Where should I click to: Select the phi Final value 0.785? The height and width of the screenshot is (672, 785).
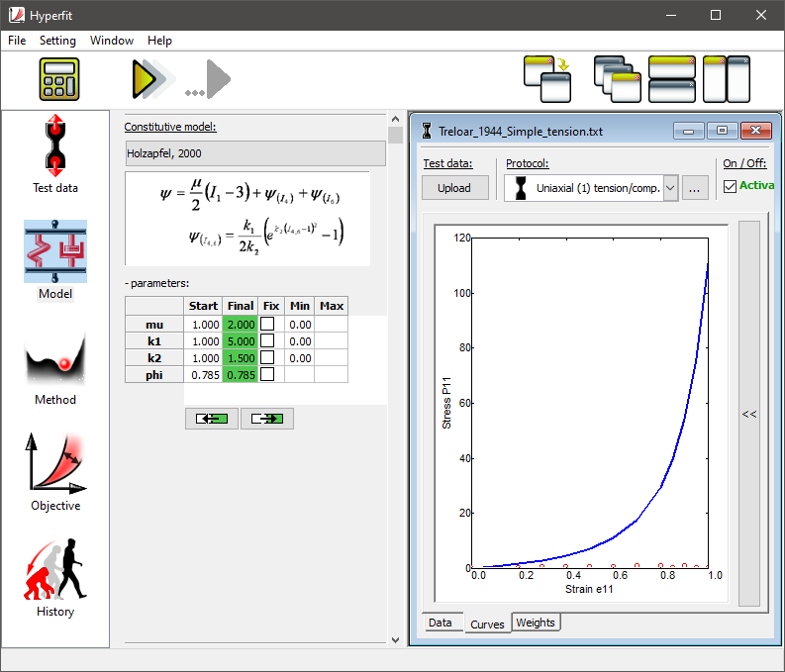[241, 375]
